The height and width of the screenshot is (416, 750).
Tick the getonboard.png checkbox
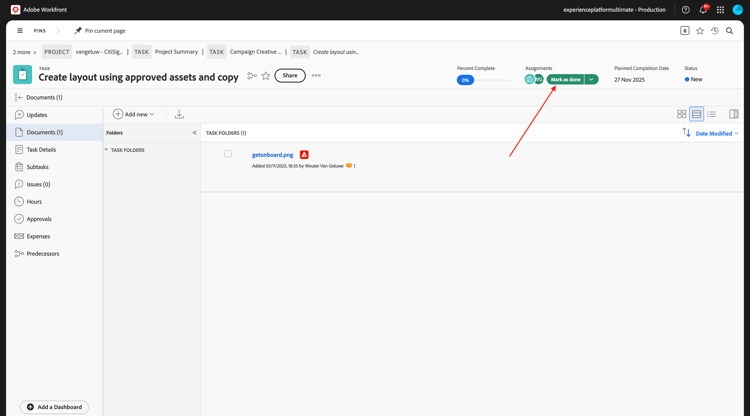[228, 154]
